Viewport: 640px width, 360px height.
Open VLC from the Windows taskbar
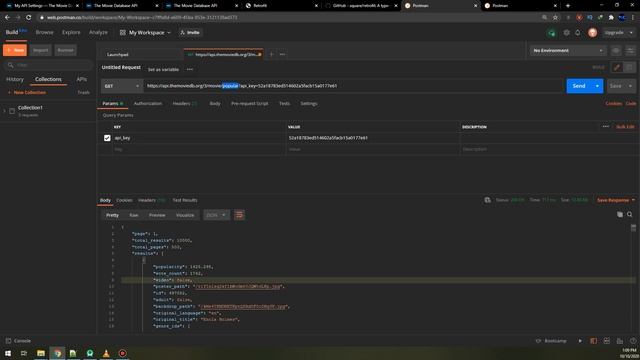[106, 353]
